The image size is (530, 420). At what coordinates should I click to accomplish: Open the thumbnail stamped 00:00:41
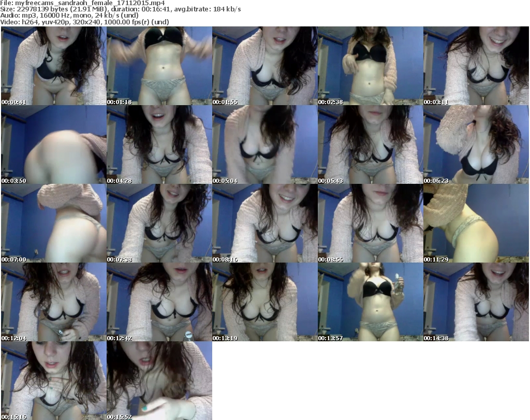click(54, 66)
